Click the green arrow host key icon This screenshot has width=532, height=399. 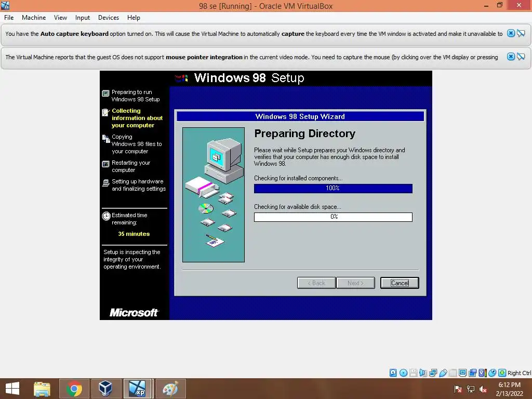tap(502, 373)
